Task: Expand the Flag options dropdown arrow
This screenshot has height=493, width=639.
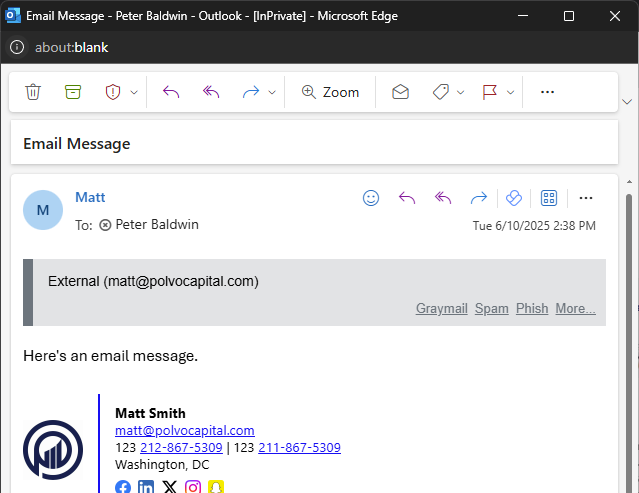Action: 511,92
